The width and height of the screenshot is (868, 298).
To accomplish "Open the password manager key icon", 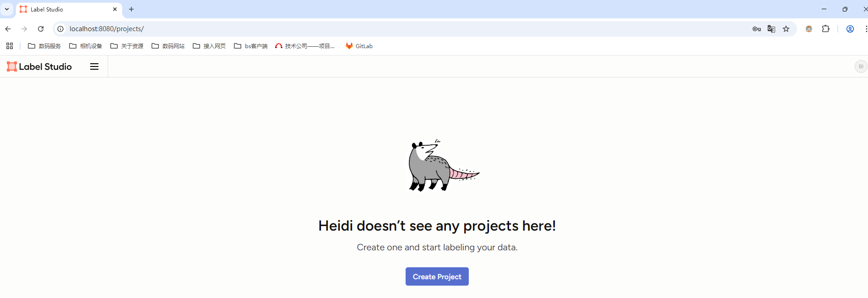I will [x=757, y=29].
